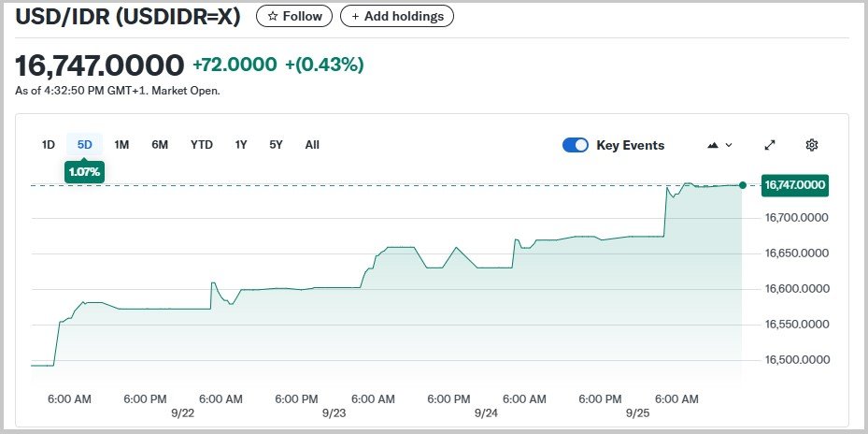Click the current price dot on chart
The height and width of the screenshot is (434, 868).
tap(743, 185)
